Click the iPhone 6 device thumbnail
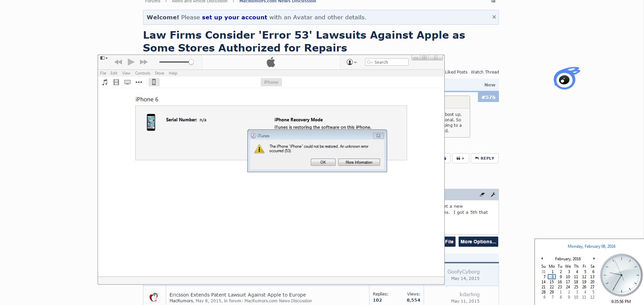The height and width of the screenshot is (305, 644). pos(151,122)
